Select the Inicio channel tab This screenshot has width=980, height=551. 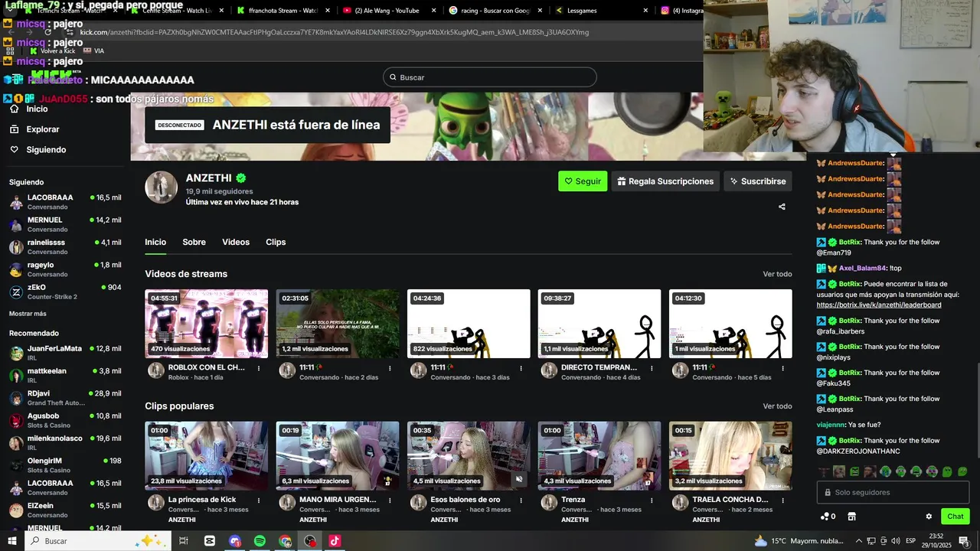[x=155, y=242]
